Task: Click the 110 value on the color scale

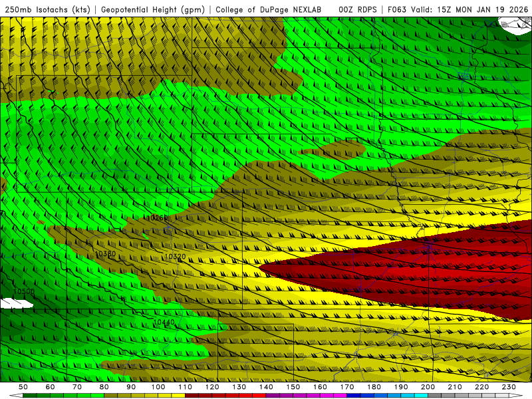Action: [x=186, y=387]
